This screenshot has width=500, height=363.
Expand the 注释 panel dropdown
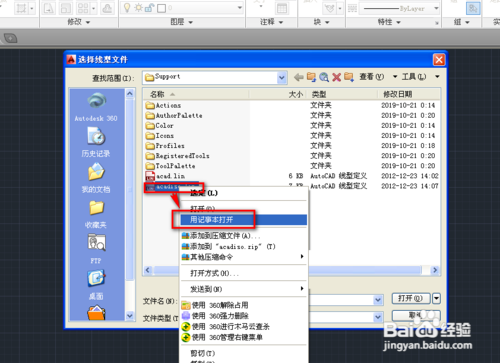click(281, 22)
